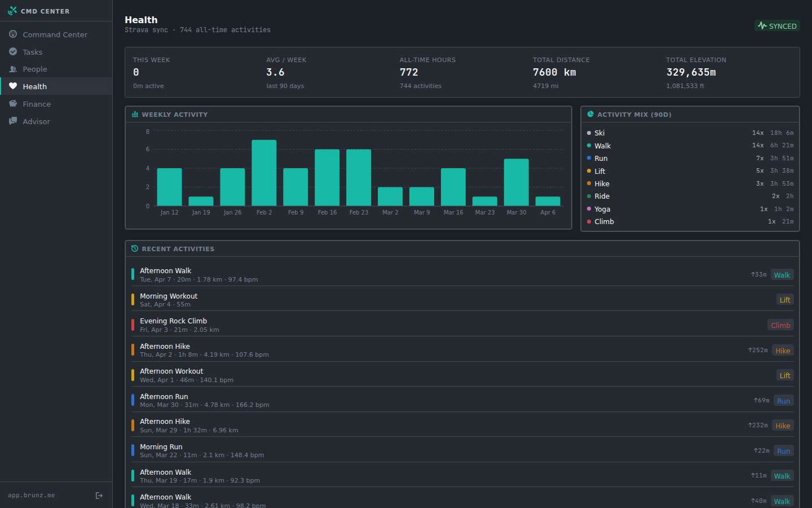Open the Morning Run activity row
The height and width of the screenshot is (508, 812).
(x=462, y=450)
